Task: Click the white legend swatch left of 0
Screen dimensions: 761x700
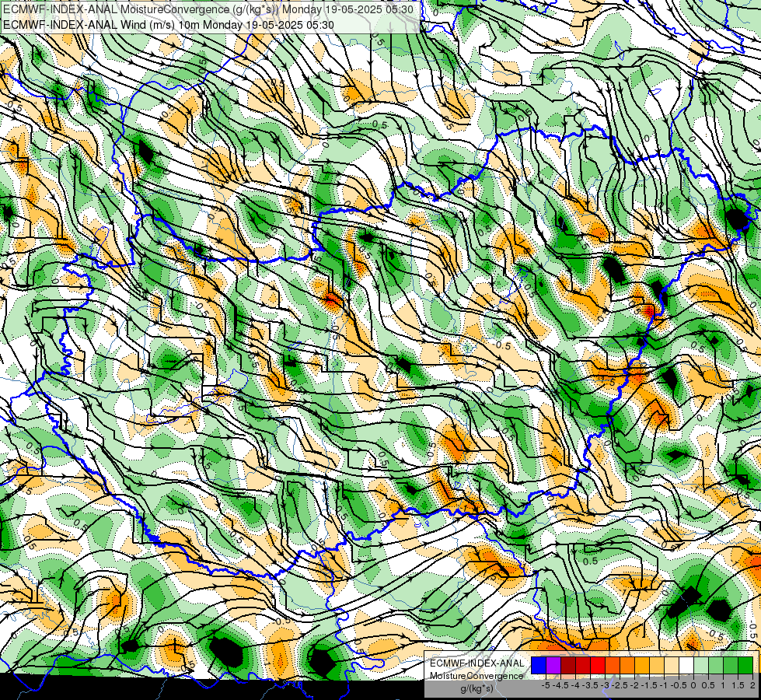Action: (x=686, y=665)
